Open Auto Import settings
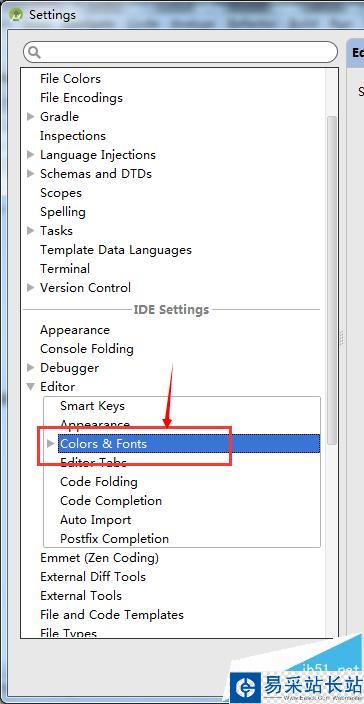 (x=96, y=520)
